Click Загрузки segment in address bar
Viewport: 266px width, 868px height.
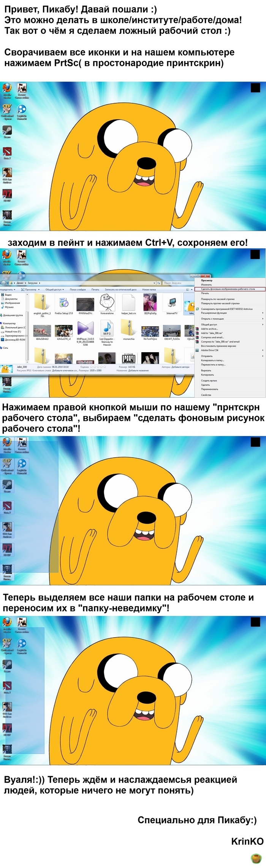click(x=33, y=283)
